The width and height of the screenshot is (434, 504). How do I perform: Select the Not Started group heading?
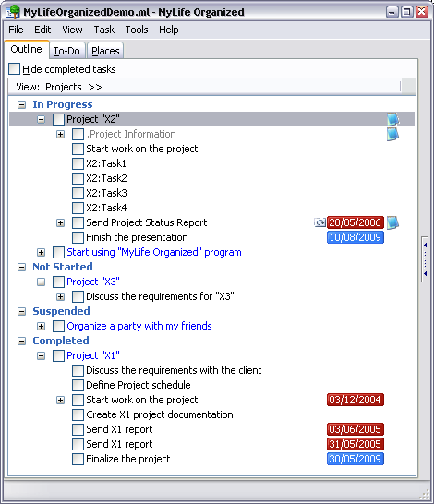(63, 267)
